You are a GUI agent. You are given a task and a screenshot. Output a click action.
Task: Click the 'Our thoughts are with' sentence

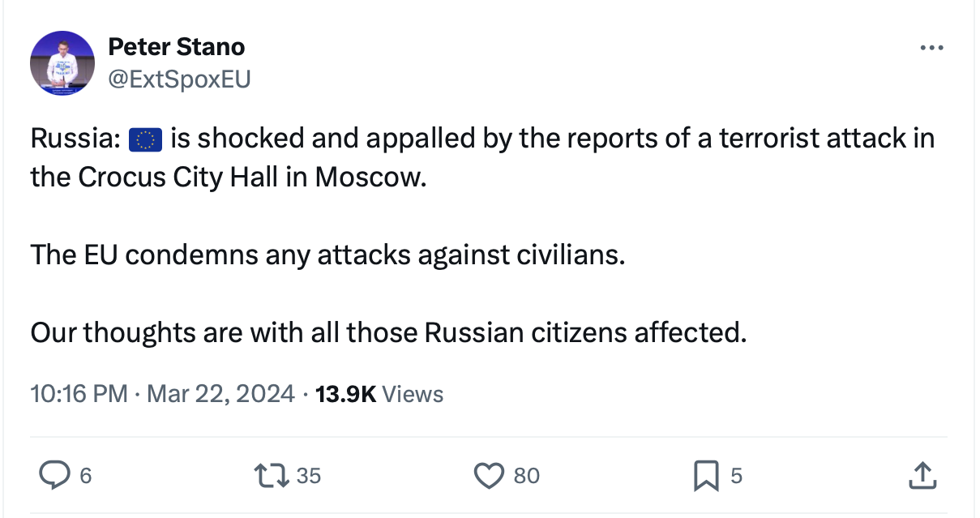click(387, 332)
